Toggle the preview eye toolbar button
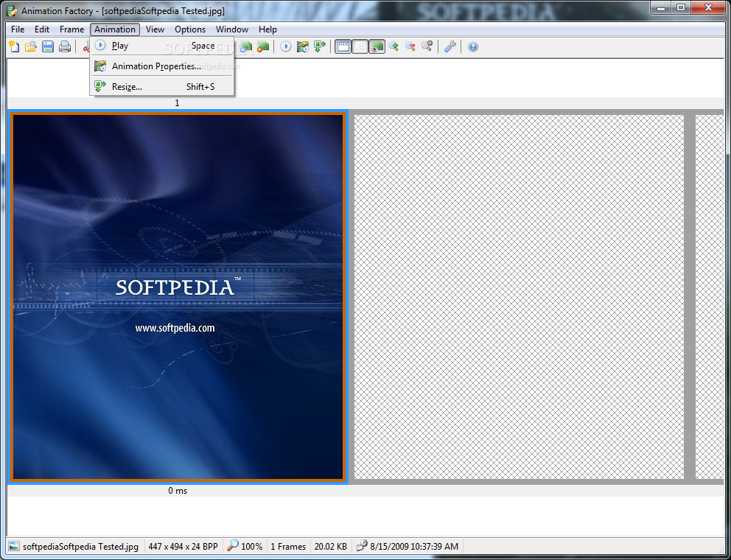This screenshot has width=731, height=560. [377, 46]
